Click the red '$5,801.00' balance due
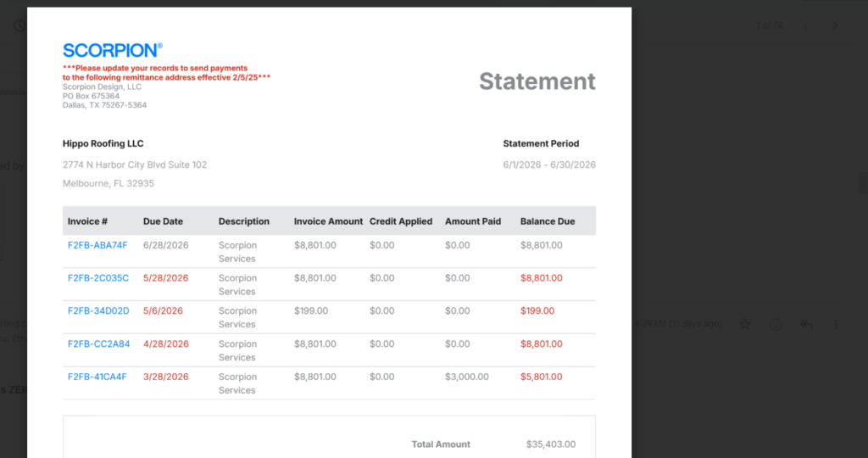The width and height of the screenshot is (868, 458). tap(541, 377)
